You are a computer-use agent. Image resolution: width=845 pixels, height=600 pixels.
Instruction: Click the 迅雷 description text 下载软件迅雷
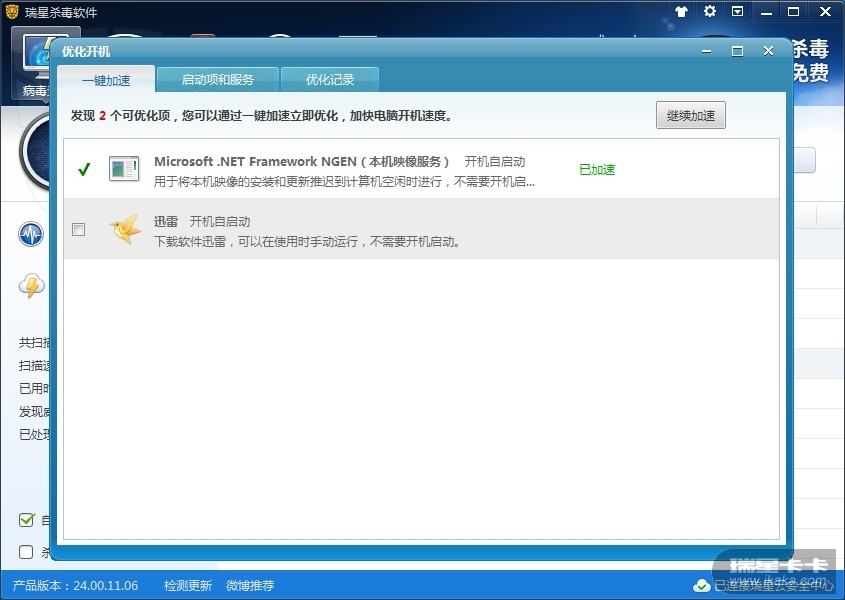click(x=307, y=242)
